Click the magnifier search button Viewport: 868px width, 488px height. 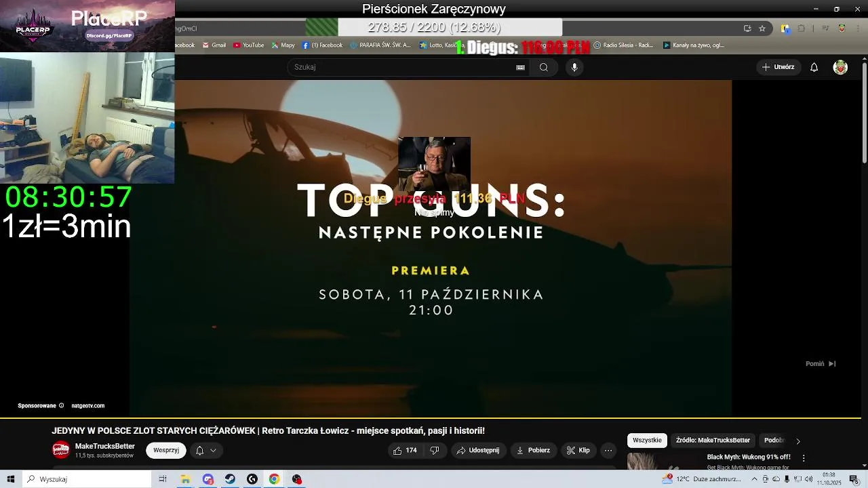(543, 67)
